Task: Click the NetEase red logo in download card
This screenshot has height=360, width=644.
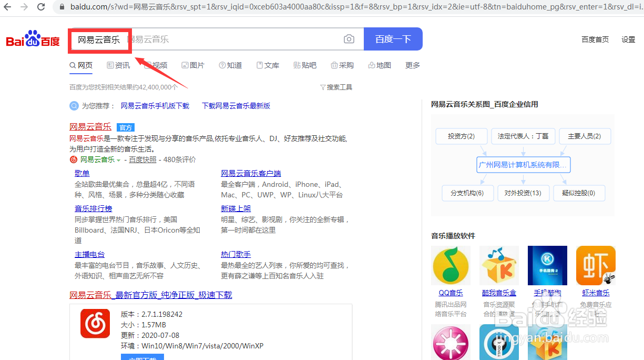Action: [95, 323]
